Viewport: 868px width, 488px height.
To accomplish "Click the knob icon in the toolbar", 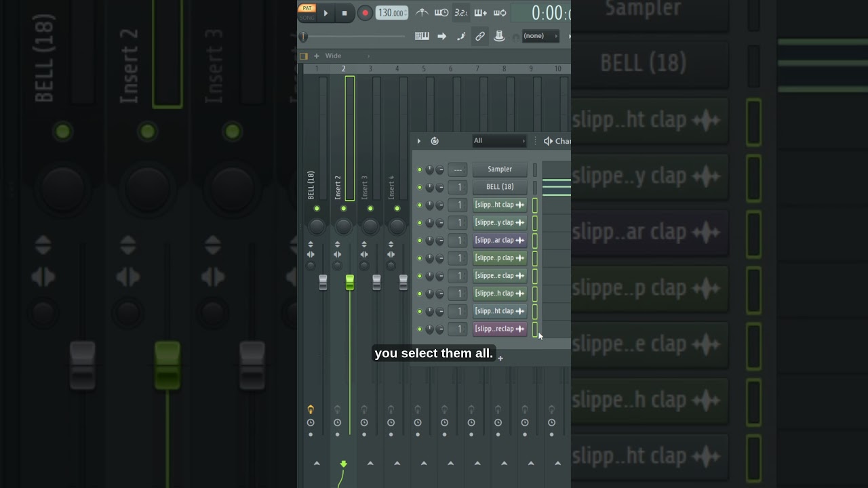I will [x=500, y=37].
